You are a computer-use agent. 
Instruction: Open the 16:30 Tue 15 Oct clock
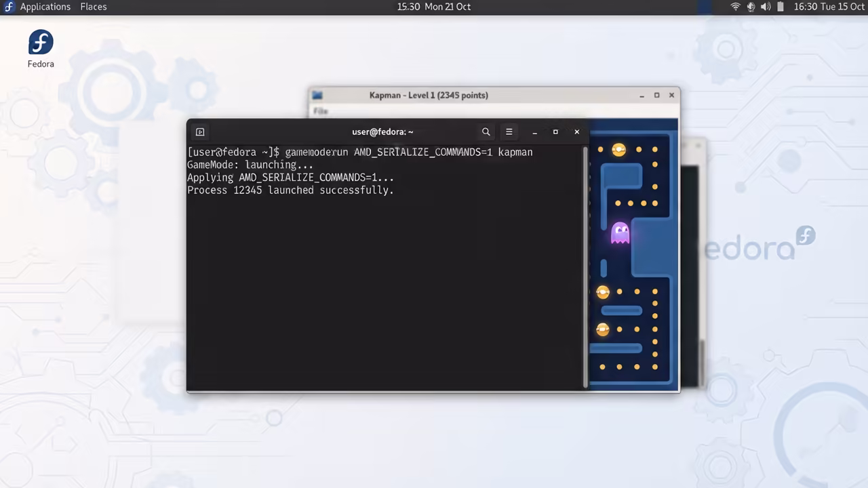[x=830, y=7]
